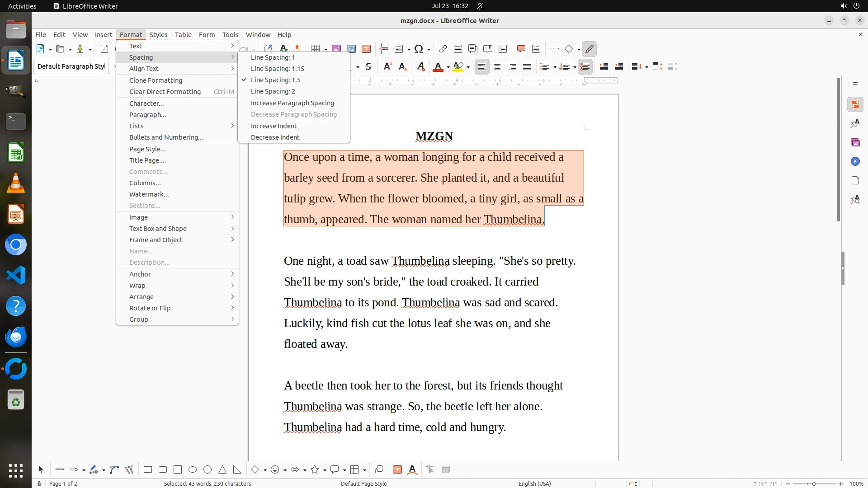Click the Insert Comment speech bubble icon
Image resolution: width=868 pixels, height=488 pixels.
(x=521, y=49)
